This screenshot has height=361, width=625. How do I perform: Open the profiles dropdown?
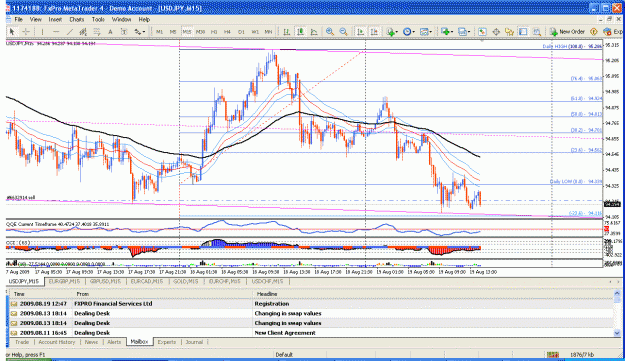[x=464, y=31]
